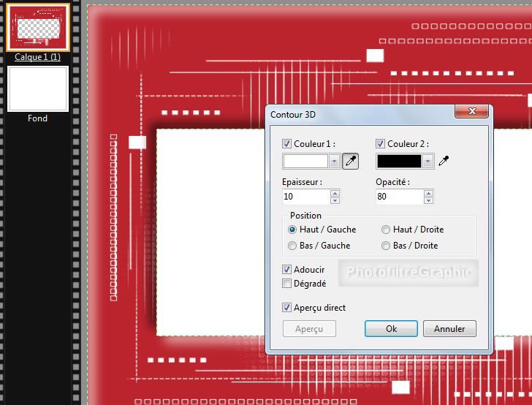Screen dimensions: 532x405
Task: Uncheck Aperçu direct
Action: coord(287,308)
